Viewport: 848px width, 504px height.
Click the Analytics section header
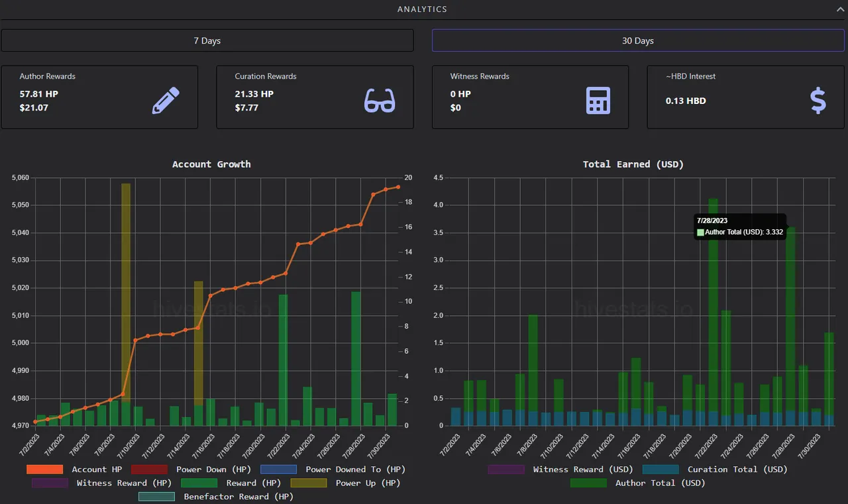tap(422, 9)
